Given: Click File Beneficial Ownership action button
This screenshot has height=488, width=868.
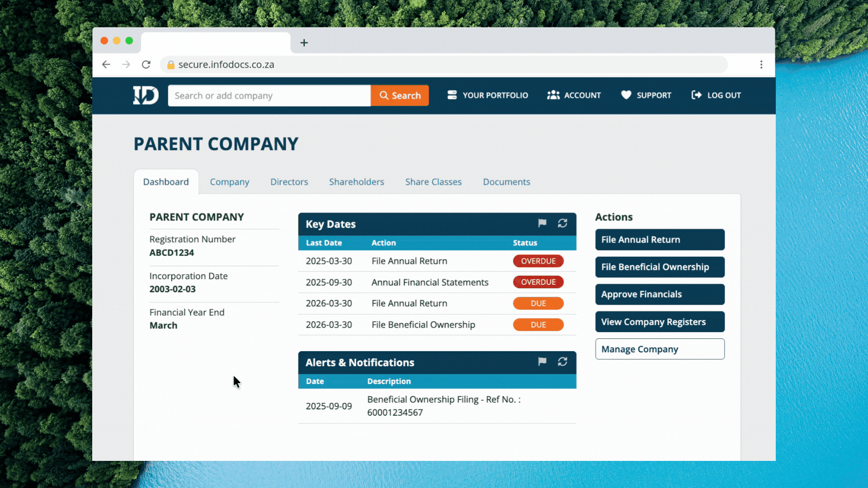Looking at the screenshot, I should coord(660,267).
